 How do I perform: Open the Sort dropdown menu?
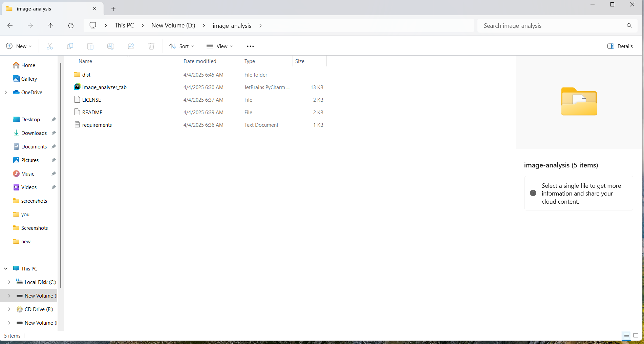182,46
